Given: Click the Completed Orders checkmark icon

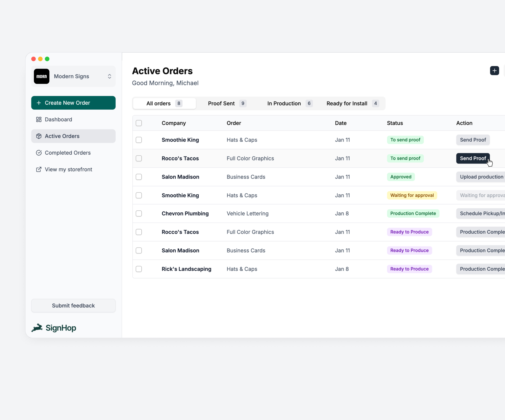Looking at the screenshot, I should [39, 153].
